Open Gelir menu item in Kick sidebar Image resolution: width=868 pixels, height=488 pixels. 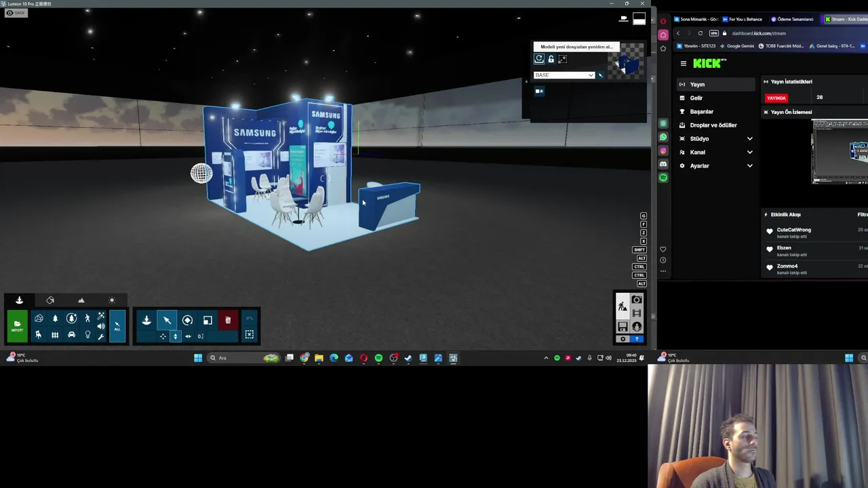pos(717,98)
